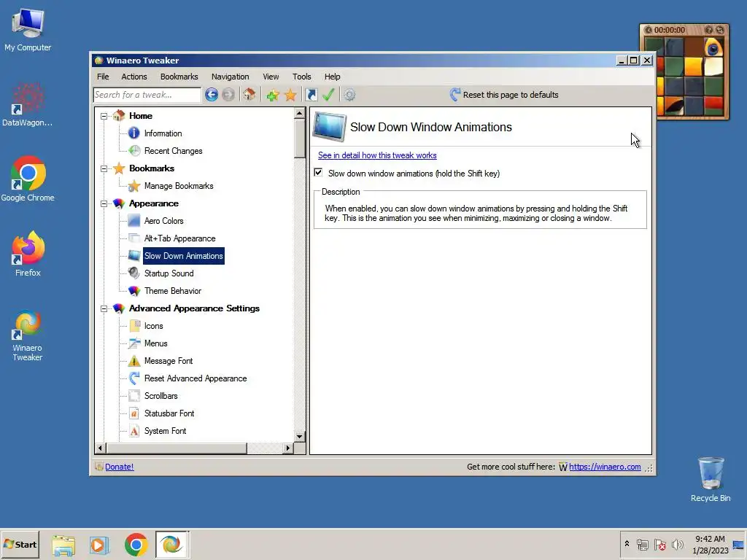747x560 pixels.
Task: Click the DataWagon desktop shortcut
Action: (27, 105)
